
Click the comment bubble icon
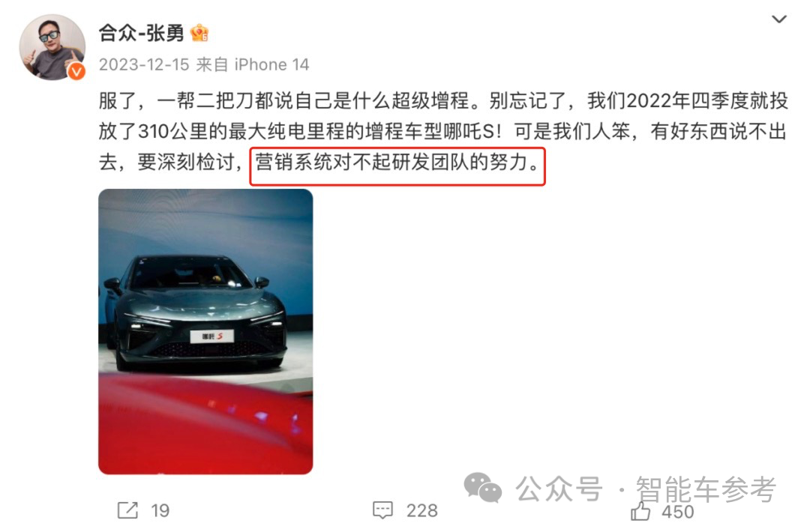[382, 510]
